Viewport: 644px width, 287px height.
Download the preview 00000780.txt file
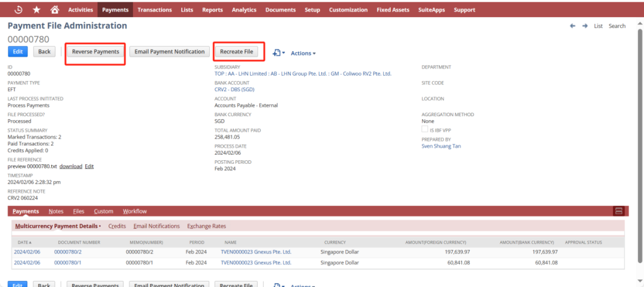[71, 167]
